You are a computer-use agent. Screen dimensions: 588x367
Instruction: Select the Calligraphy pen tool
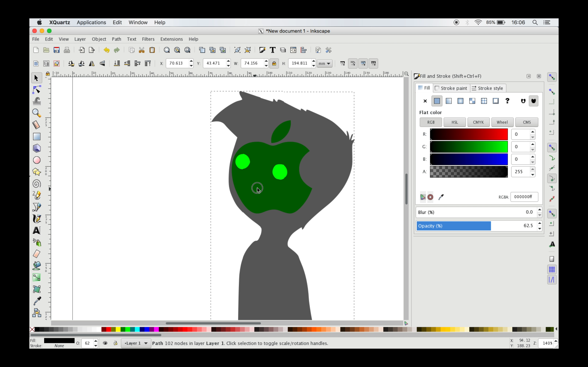(37, 219)
